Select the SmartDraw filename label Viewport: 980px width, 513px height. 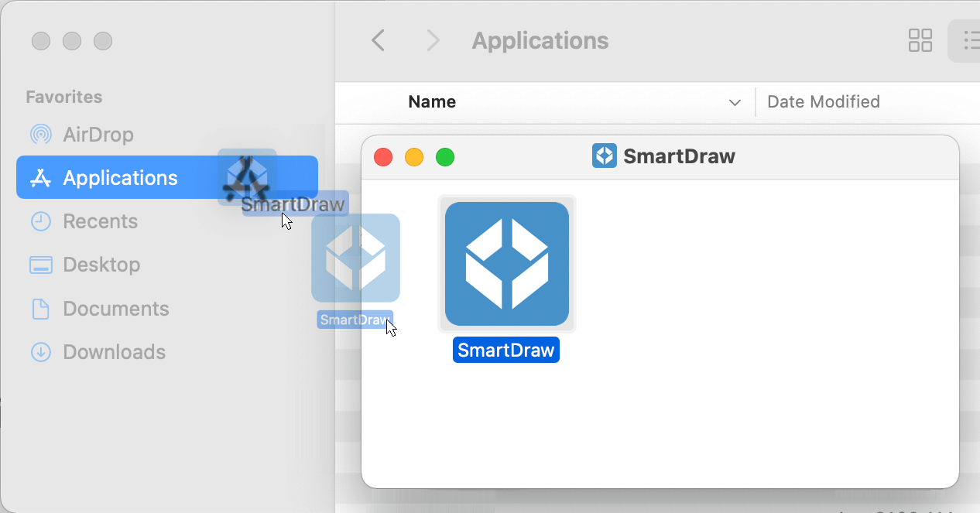click(505, 350)
